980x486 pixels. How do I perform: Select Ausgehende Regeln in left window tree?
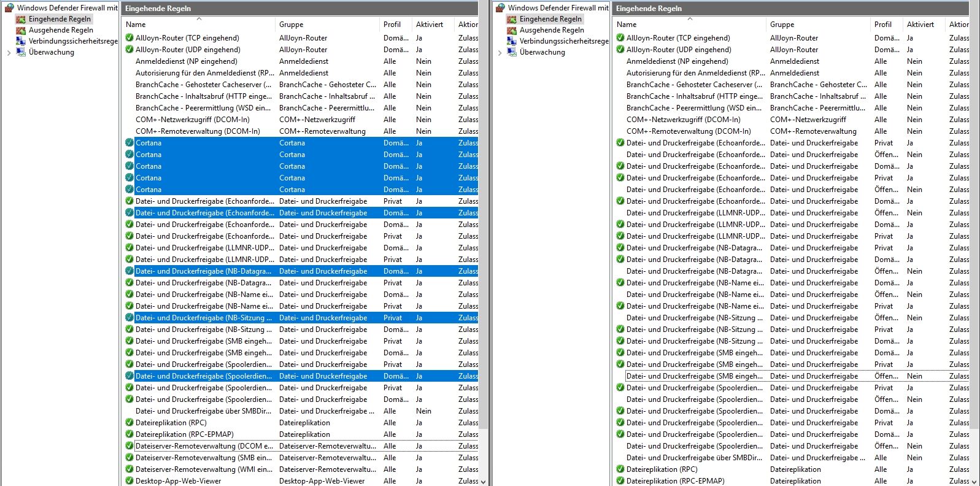coord(61,30)
